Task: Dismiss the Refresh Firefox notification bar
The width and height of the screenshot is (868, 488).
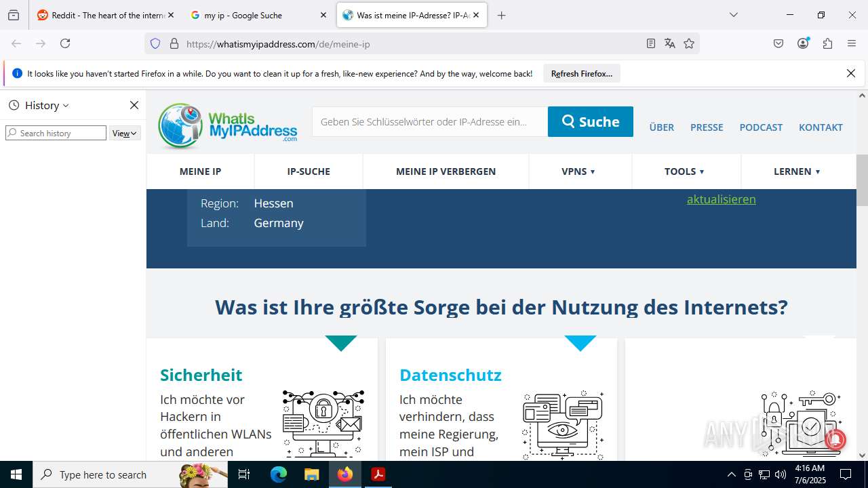Action: point(851,73)
